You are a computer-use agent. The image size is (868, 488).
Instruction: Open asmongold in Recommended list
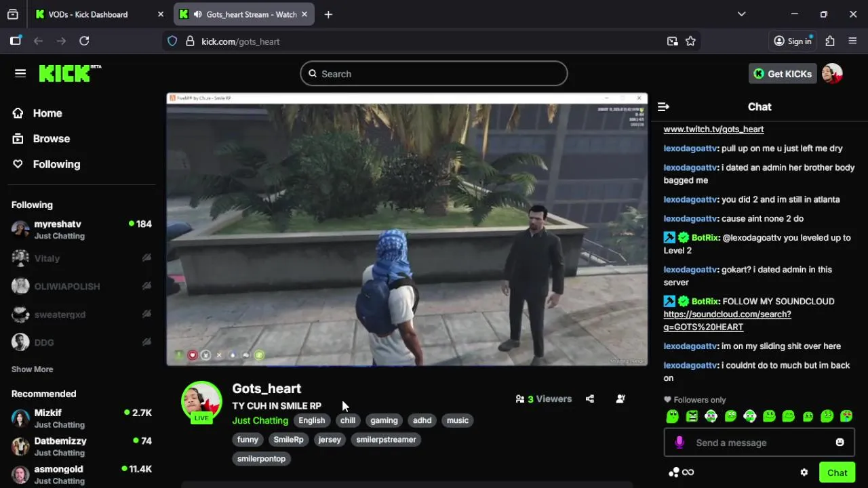pyautogui.click(x=81, y=474)
